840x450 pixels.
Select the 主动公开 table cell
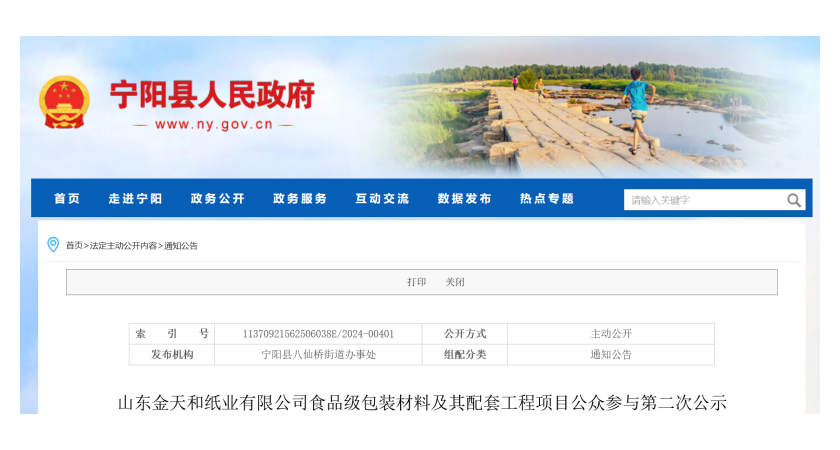click(x=611, y=334)
